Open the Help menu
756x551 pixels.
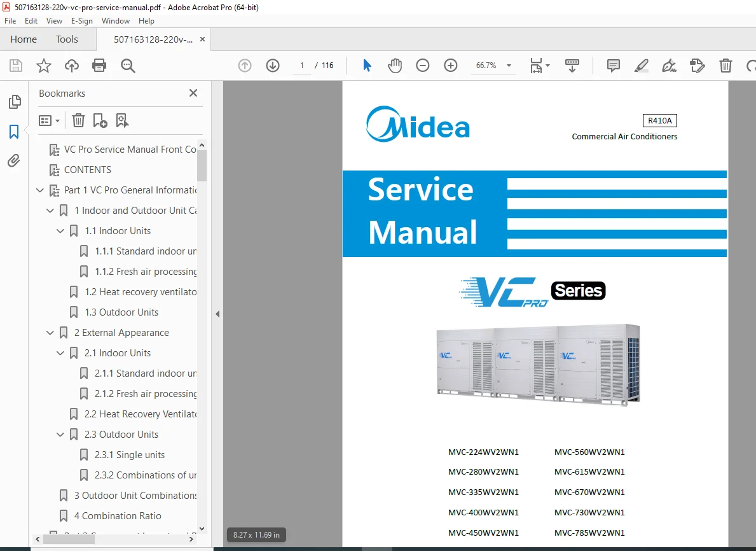(147, 21)
